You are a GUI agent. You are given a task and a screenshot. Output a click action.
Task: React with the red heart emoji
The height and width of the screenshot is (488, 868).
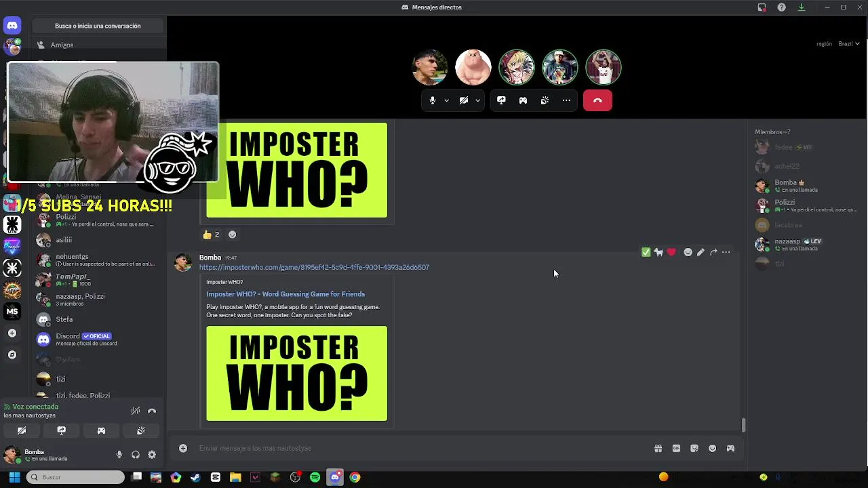pyautogui.click(x=671, y=252)
